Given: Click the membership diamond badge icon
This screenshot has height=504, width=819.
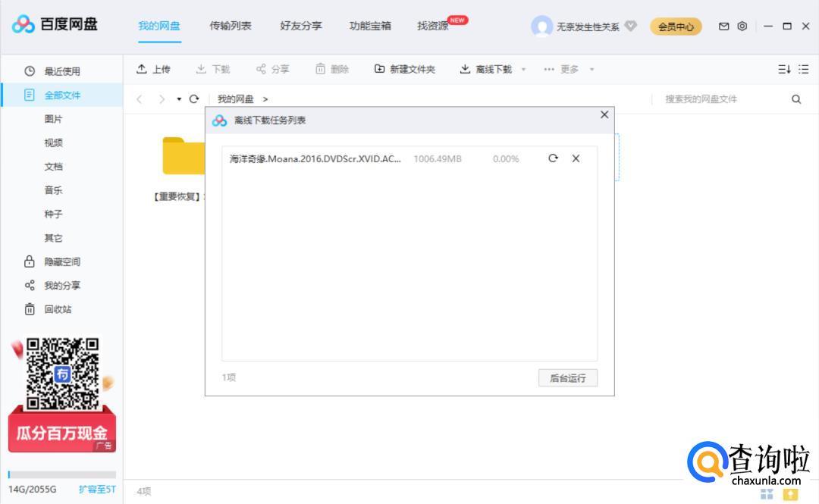Looking at the screenshot, I should tap(631, 26).
